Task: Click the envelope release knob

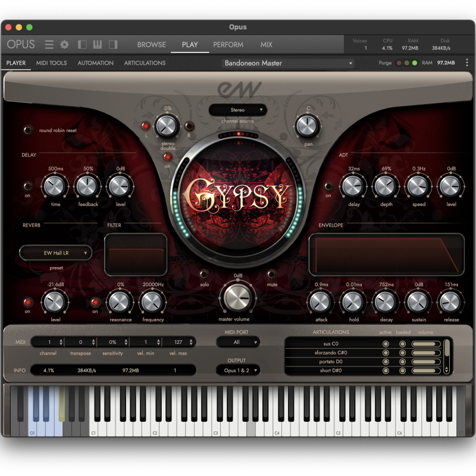Action: (451, 302)
